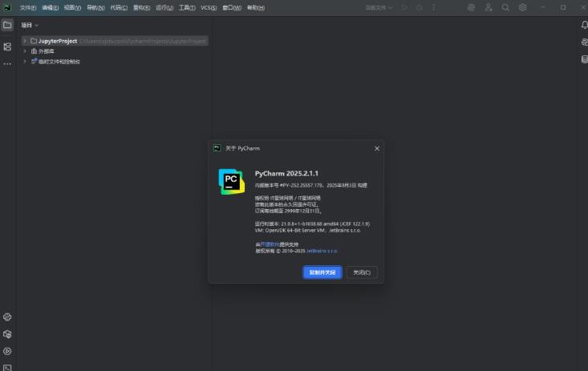The width and height of the screenshot is (588, 371).
Task: Open the Python Packages tool window icon
Action: 7,334
